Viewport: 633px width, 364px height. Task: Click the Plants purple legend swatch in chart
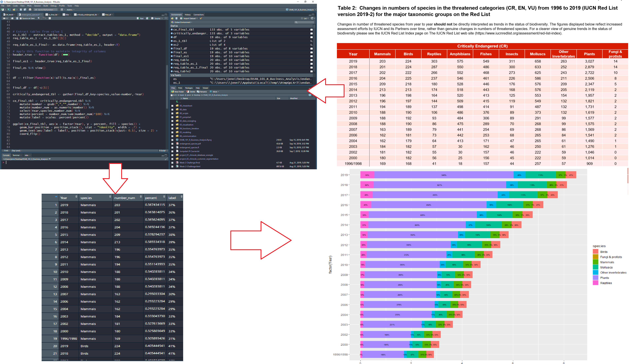click(596, 278)
